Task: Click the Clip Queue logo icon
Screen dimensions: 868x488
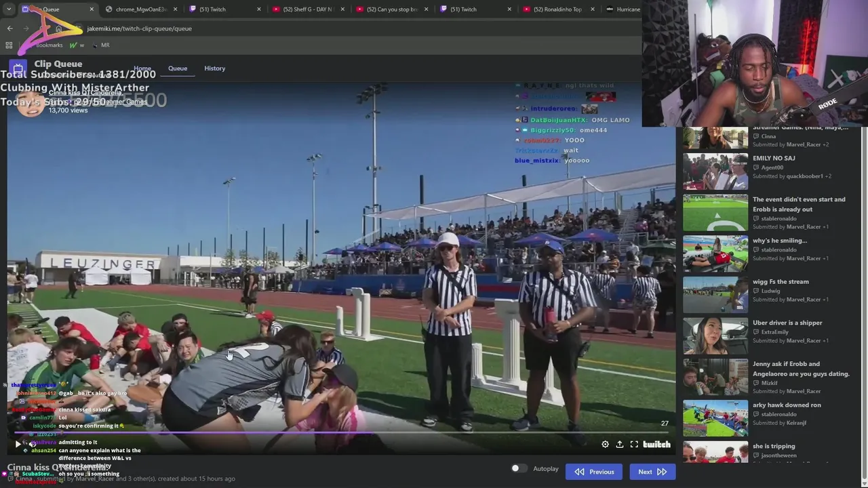Action: 18,68
